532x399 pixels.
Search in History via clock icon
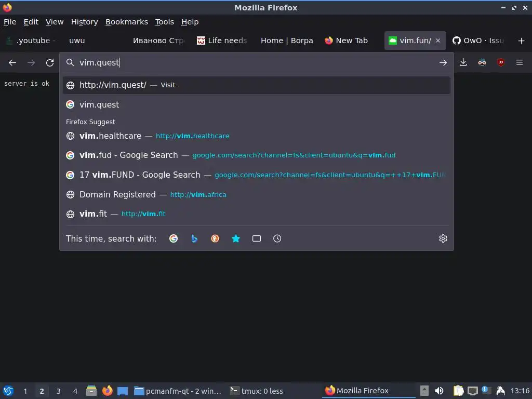click(277, 238)
